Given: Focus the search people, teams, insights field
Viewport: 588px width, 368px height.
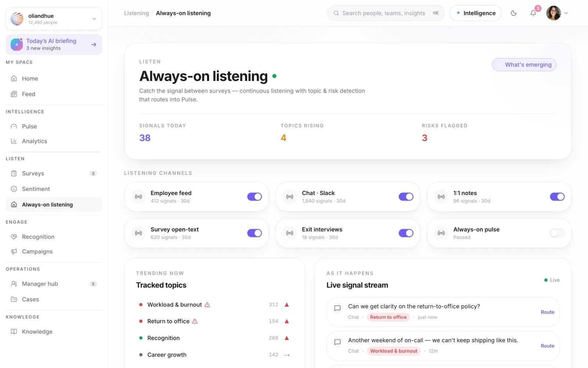Looking at the screenshot, I should (x=386, y=13).
